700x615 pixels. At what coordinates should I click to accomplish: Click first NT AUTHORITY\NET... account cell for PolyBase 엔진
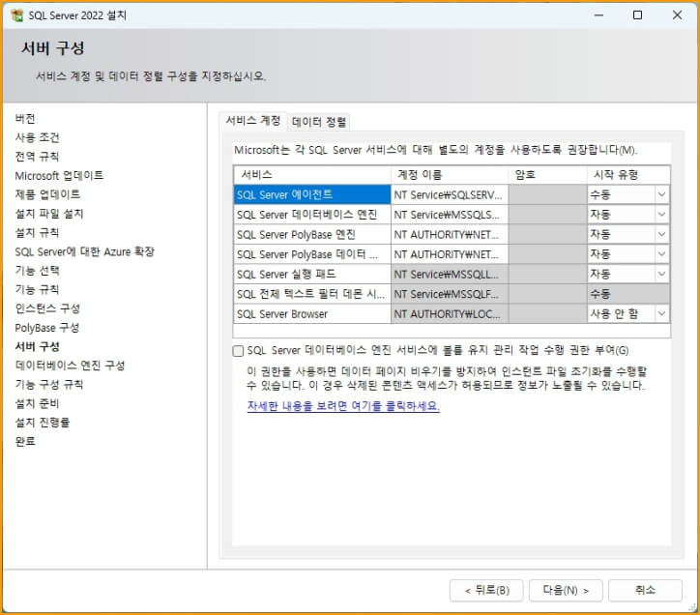(450, 234)
